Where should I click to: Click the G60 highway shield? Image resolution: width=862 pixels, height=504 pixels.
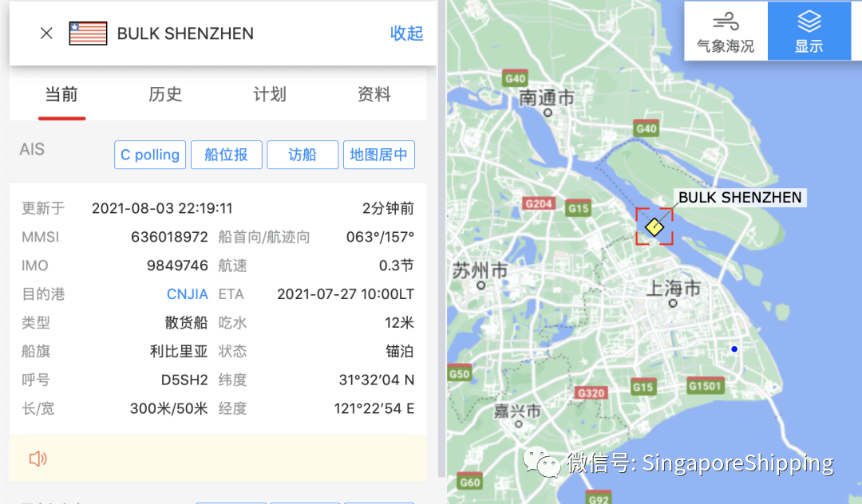point(469,482)
